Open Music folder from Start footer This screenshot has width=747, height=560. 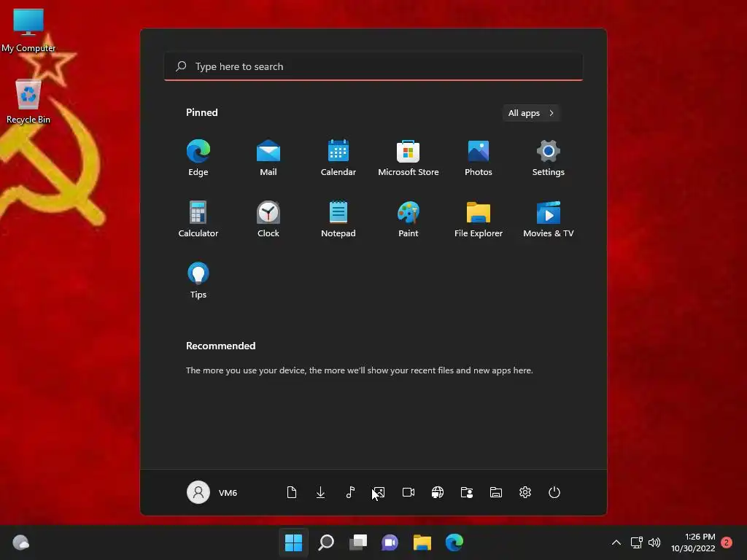(x=350, y=492)
